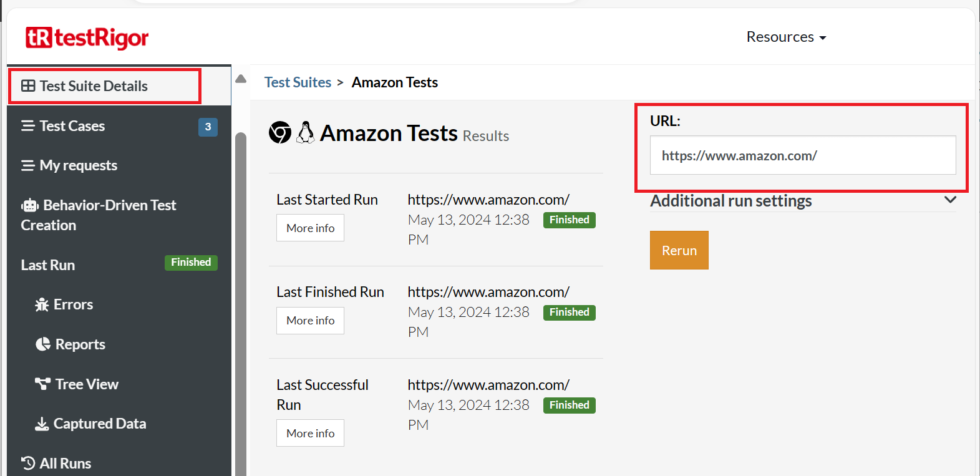Click More info under Last Started Run
This screenshot has height=476, width=980.
(310, 228)
